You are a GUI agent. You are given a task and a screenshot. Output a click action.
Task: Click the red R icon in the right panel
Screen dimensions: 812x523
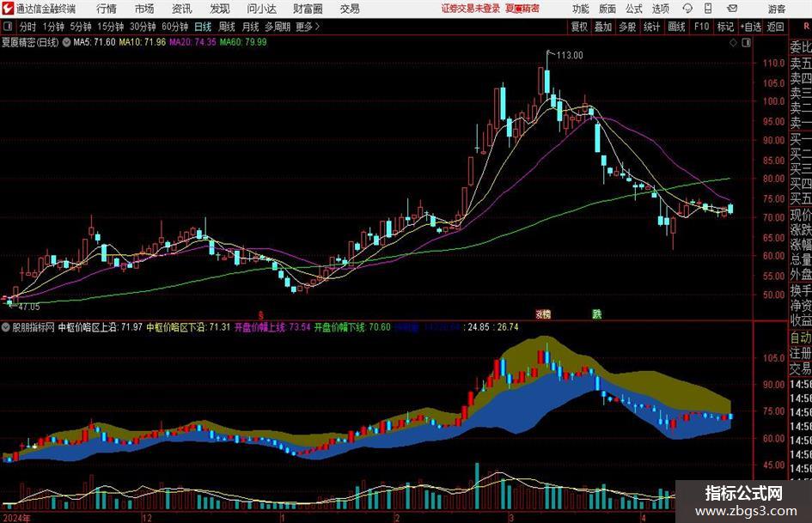(806, 27)
